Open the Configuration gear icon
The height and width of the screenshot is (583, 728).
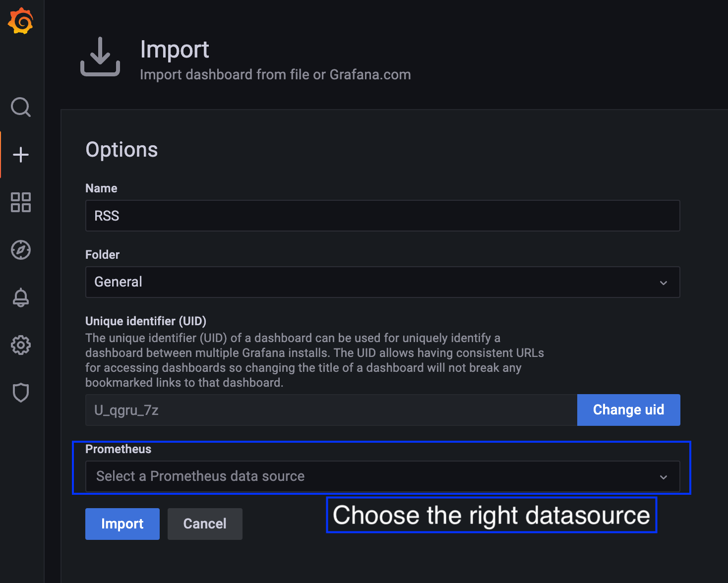[x=21, y=345]
